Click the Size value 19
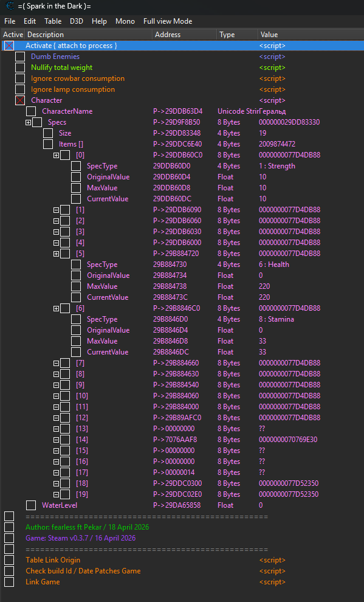The image size is (364, 602). click(x=263, y=133)
